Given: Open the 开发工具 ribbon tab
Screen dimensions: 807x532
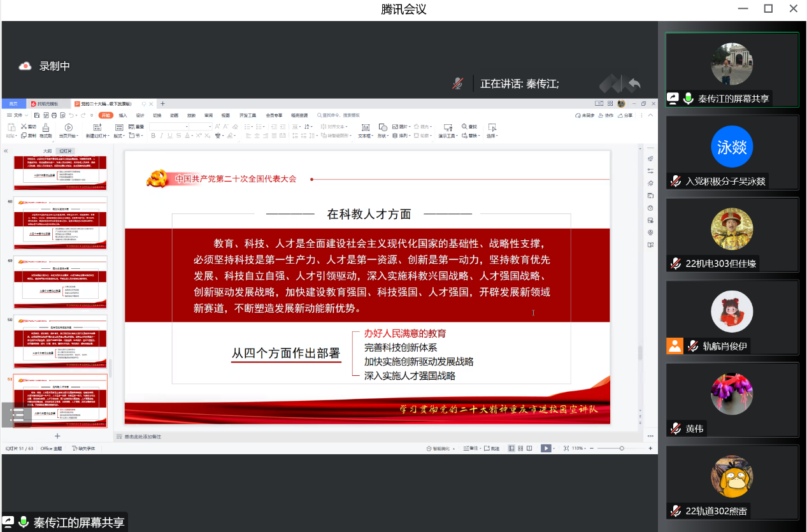Looking at the screenshot, I should (x=248, y=115).
